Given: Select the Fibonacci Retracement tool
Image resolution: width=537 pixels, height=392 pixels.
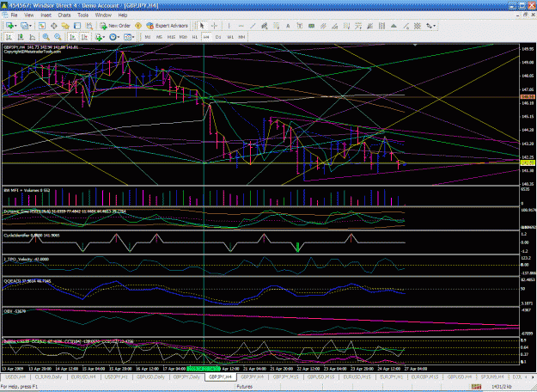Looking at the screenshot, I should [x=276, y=26].
